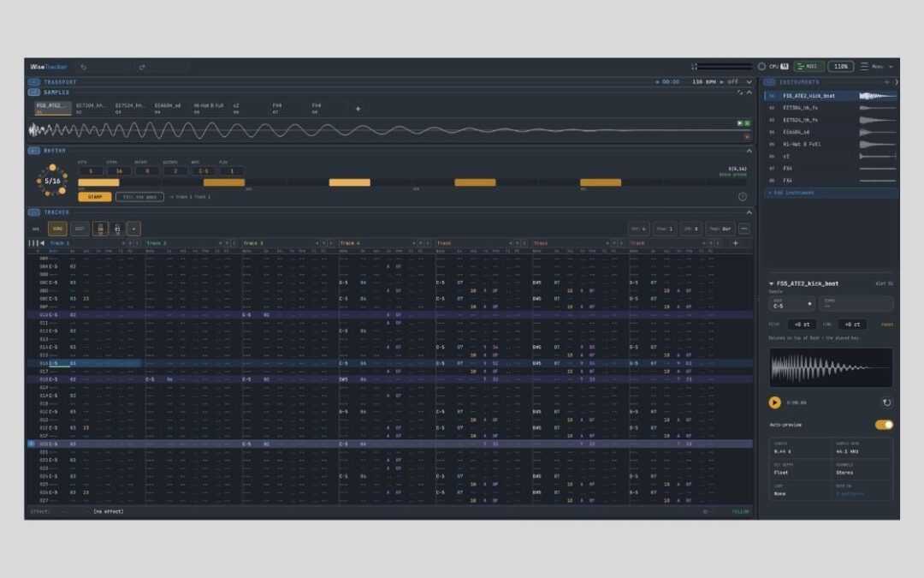
Task: Select the SONG mode button
Action: click(x=57, y=229)
